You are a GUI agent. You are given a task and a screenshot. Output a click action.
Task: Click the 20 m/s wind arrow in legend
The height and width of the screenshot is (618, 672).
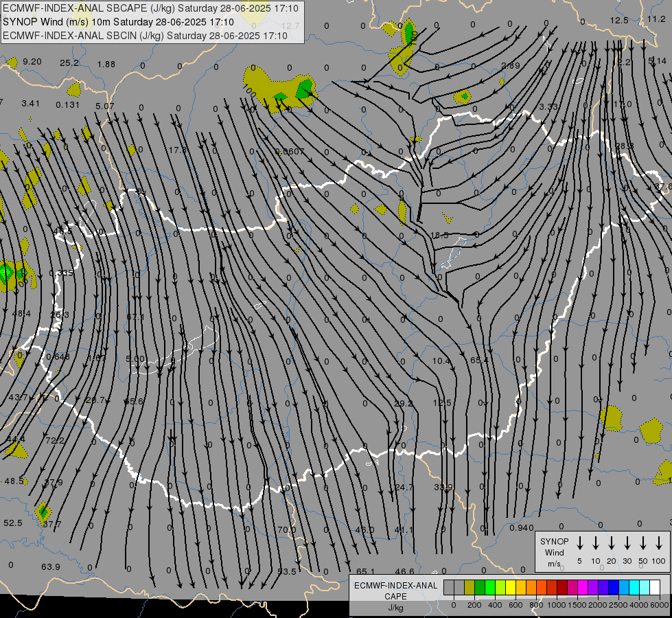pyautogui.click(x=612, y=543)
